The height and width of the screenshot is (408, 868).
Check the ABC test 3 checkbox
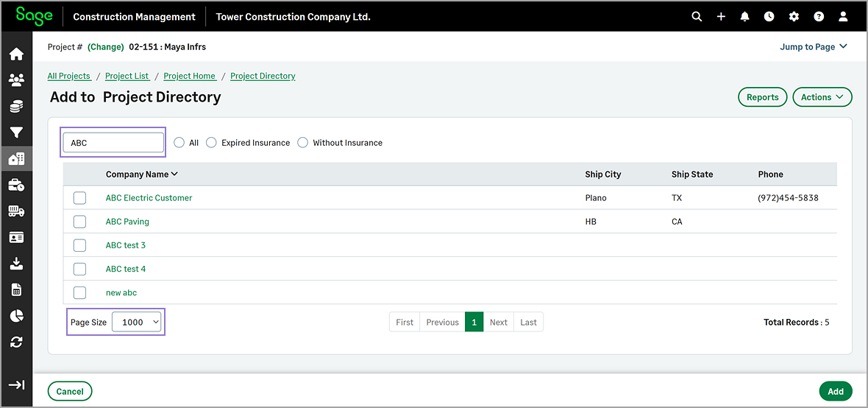point(79,245)
